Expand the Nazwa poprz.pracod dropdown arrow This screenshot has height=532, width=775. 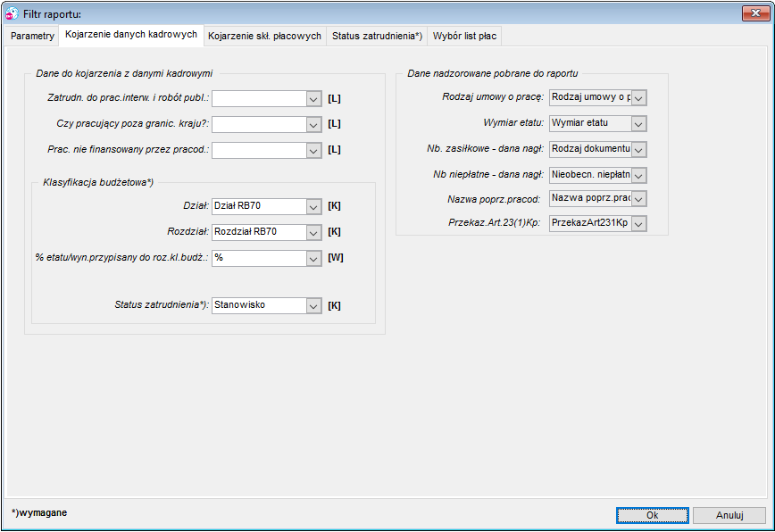638,198
